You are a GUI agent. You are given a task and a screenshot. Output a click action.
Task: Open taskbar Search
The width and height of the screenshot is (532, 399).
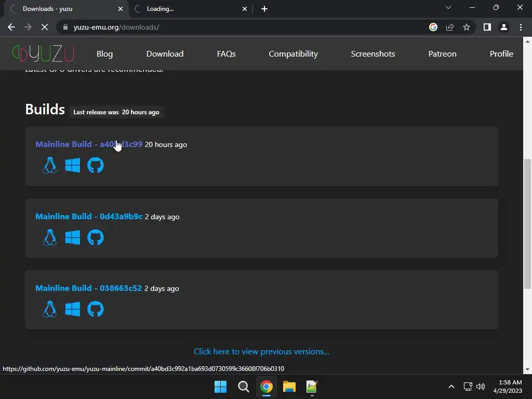(x=243, y=387)
